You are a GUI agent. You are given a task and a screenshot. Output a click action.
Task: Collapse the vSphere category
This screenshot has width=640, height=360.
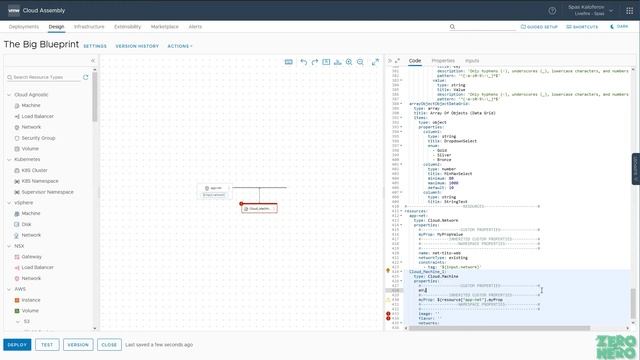[x=9, y=202]
